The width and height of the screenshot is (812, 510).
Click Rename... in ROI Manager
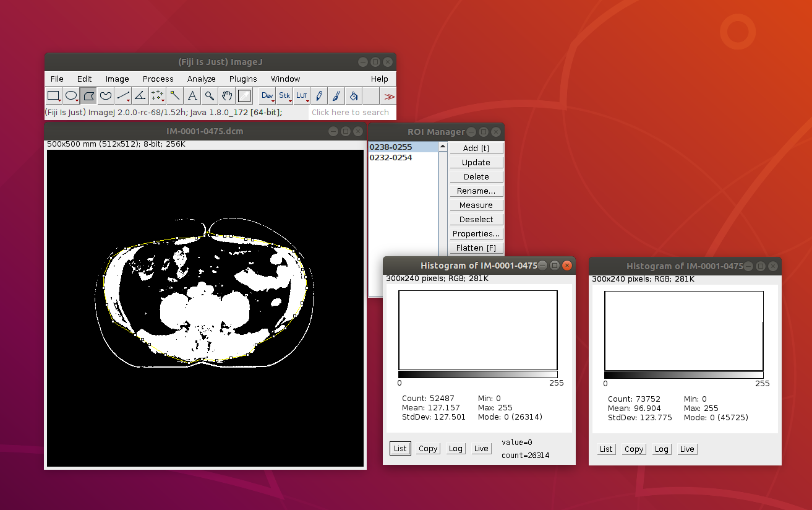pyautogui.click(x=476, y=191)
